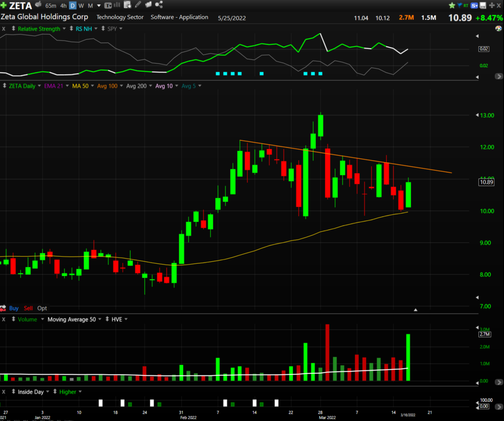Screen dimensions: 504x421
Task: Open the color palette icon
Action: coord(498,28)
